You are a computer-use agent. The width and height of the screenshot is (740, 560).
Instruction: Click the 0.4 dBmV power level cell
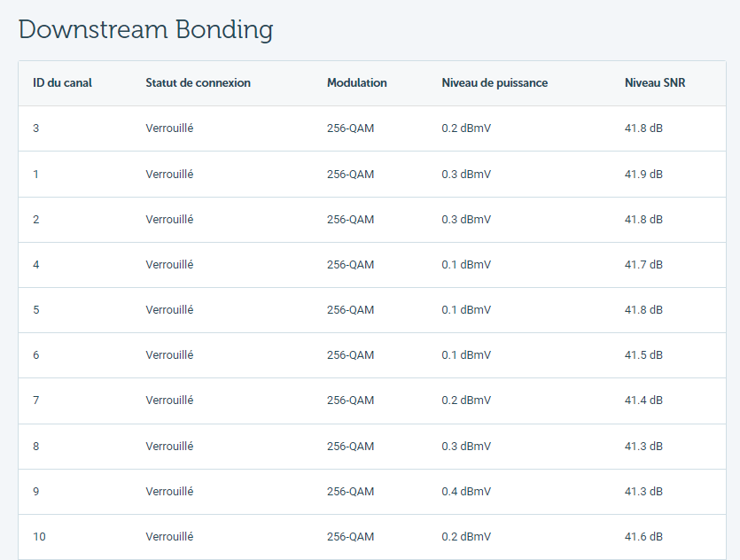pyautogui.click(x=466, y=492)
